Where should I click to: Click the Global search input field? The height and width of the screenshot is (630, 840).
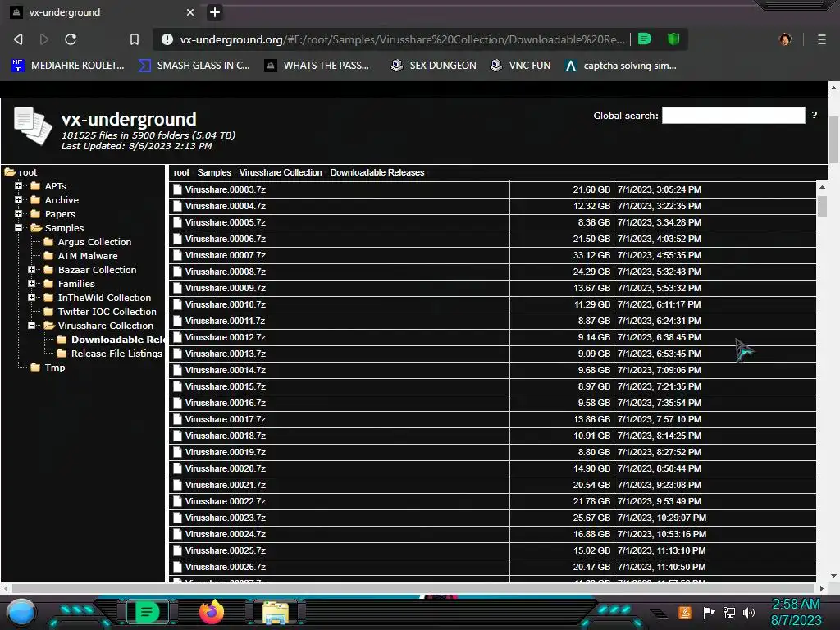click(733, 115)
